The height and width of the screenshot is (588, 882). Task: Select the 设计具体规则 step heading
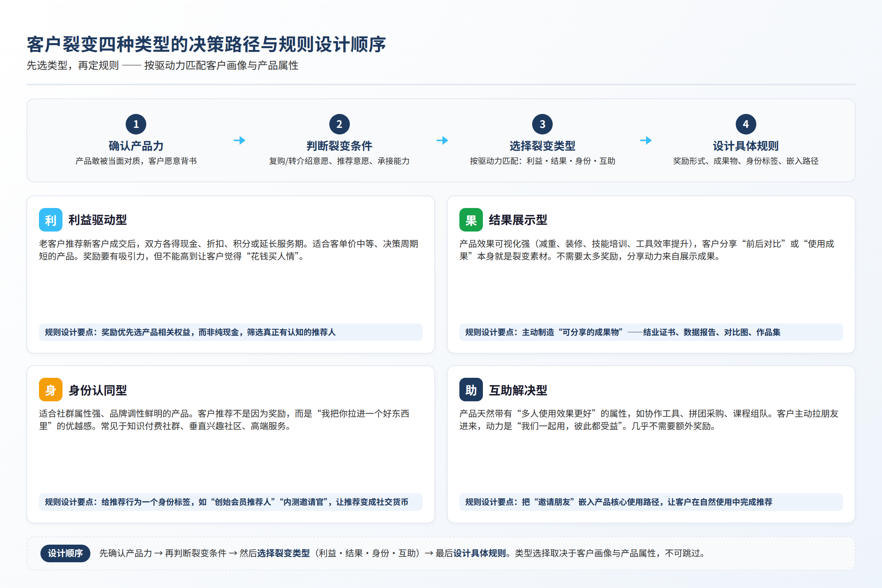746,146
